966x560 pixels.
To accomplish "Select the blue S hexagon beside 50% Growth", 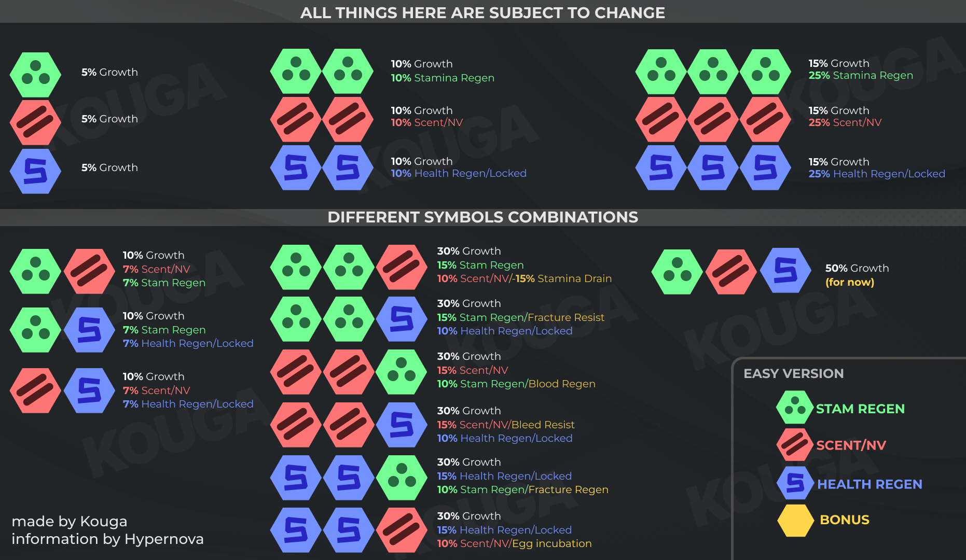I will point(785,271).
